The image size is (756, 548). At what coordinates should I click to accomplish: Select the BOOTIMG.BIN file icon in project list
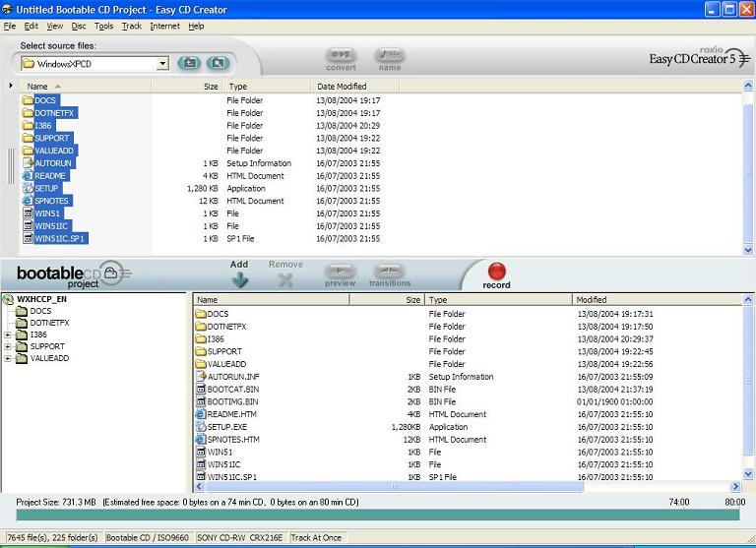(201, 401)
